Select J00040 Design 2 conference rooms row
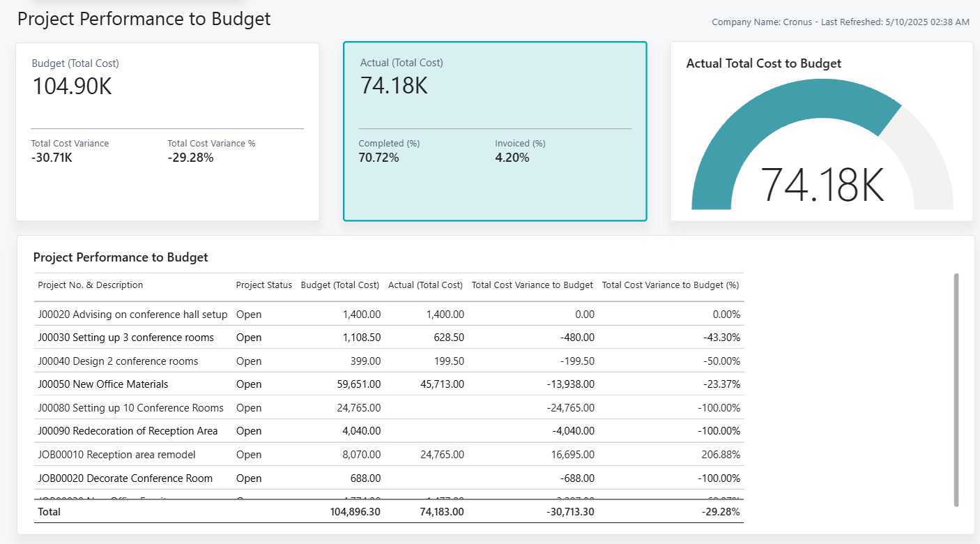The height and width of the screenshot is (544, 980). point(118,361)
